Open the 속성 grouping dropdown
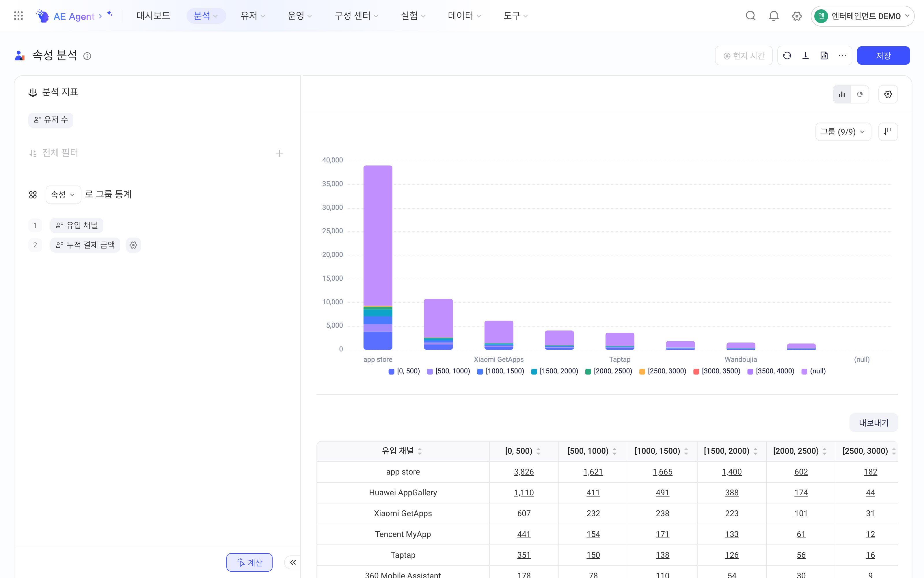 tap(63, 195)
